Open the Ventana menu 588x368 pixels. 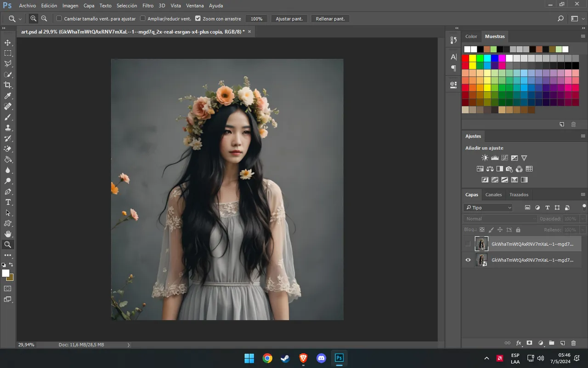195,6
